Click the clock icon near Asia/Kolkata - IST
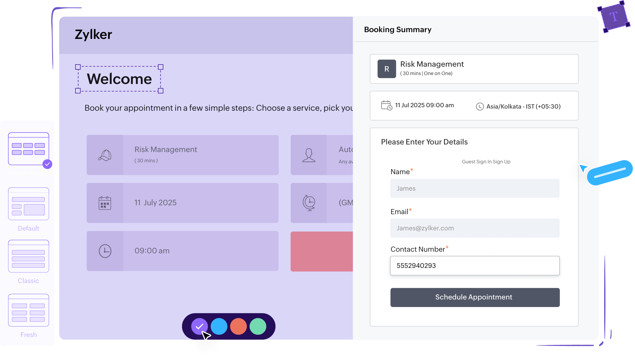The height and width of the screenshot is (364, 635). pyautogui.click(x=479, y=106)
